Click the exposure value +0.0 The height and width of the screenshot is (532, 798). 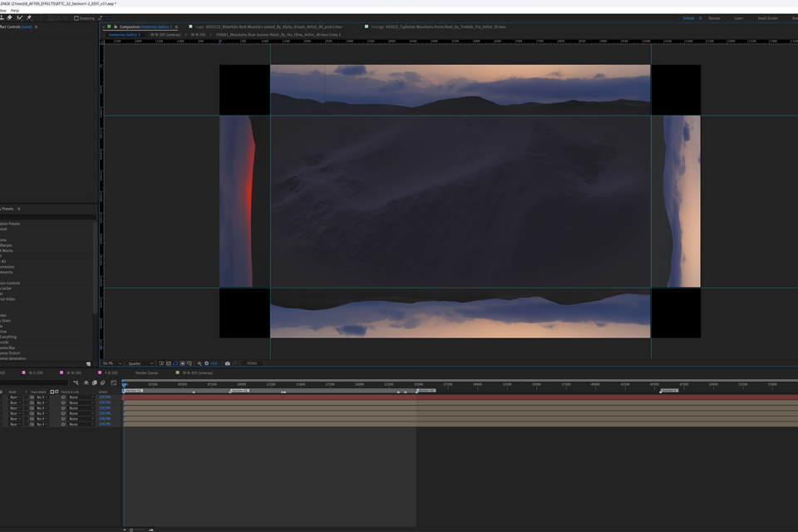click(x=214, y=363)
